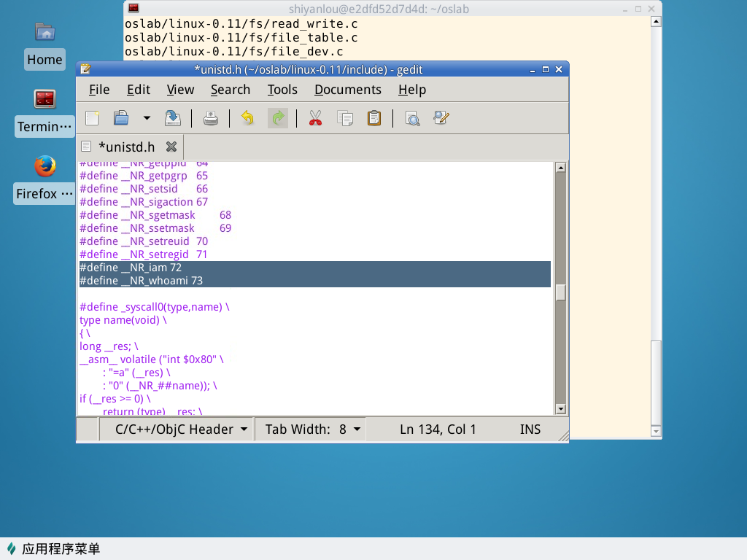Open the C/C++/ObjC Header language selector
Image resolution: width=747 pixels, height=560 pixels.
pyautogui.click(x=181, y=429)
